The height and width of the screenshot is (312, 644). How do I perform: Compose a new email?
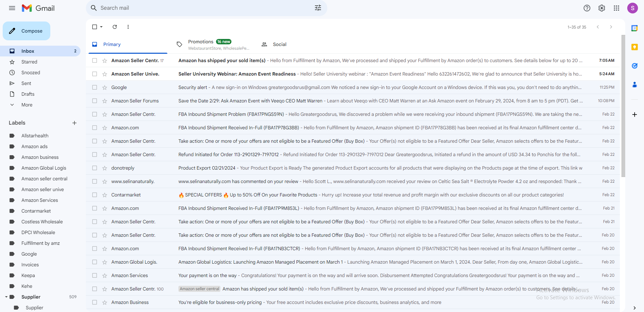tap(26, 31)
